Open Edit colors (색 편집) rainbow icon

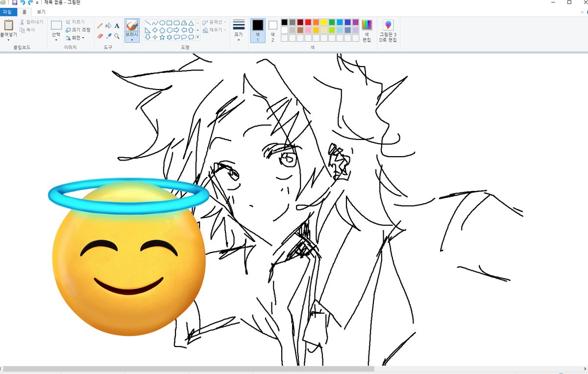367,25
